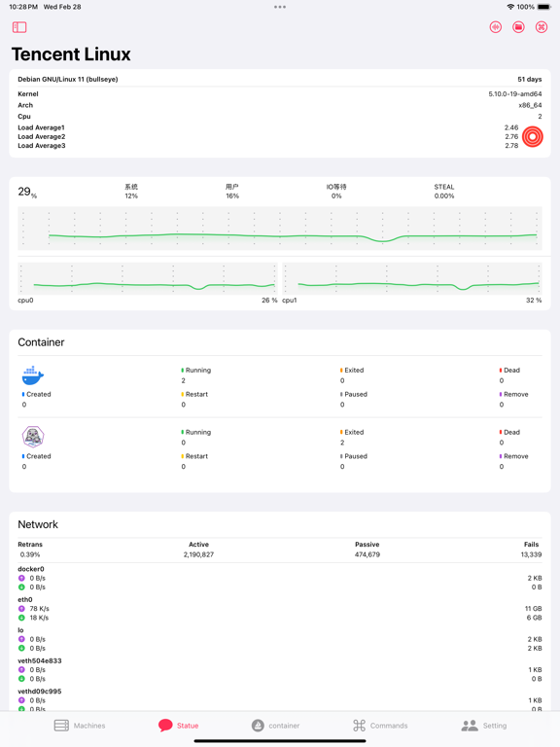
Task: Tap the vethd09c995 interface name
Action: click(40, 692)
